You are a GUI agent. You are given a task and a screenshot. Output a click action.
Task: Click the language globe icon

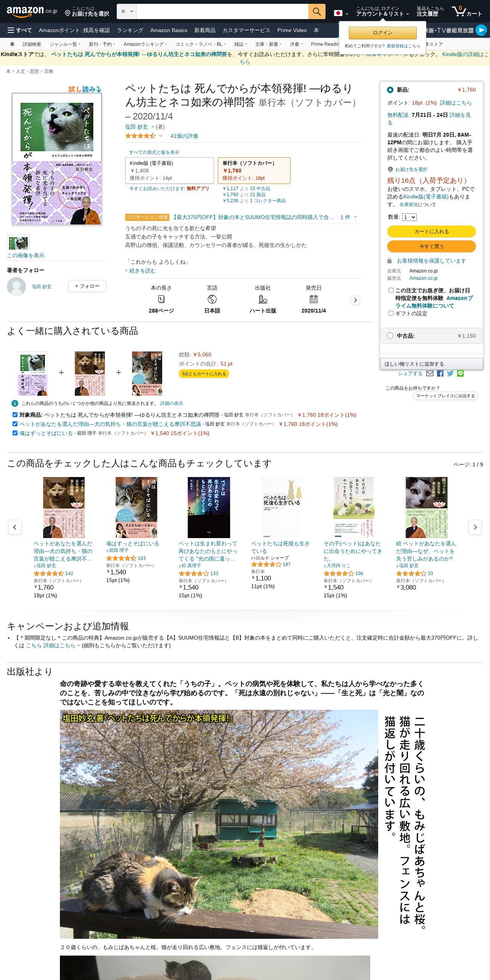(212, 299)
